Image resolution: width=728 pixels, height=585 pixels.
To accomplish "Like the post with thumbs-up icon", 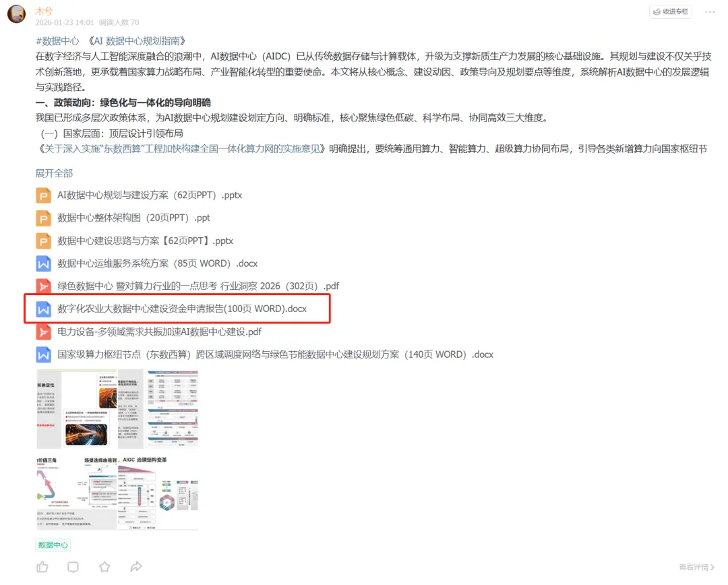I will coord(42,567).
